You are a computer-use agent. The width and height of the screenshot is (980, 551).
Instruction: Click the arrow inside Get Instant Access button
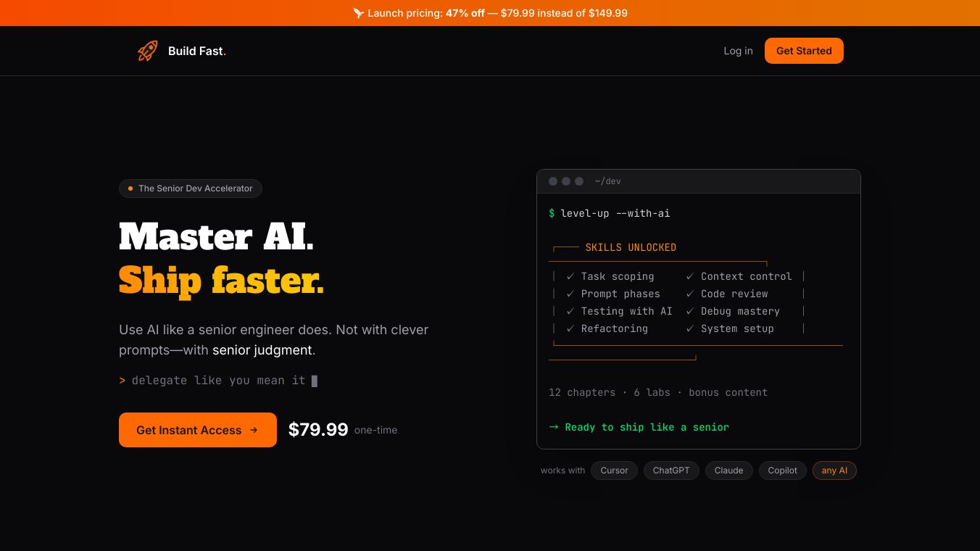[x=254, y=430]
